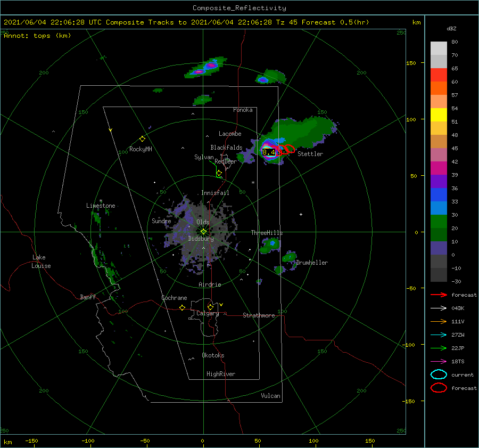Screen dimensions: 479x448
Task: Click the Okotoks city label
Action: pos(213,355)
